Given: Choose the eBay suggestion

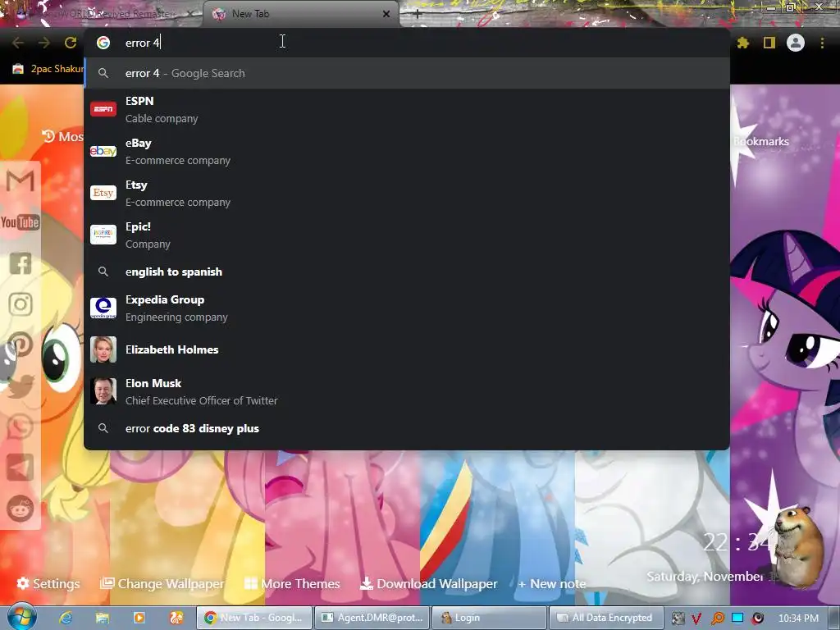Looking at the screenshot, I should click(407, 151).
